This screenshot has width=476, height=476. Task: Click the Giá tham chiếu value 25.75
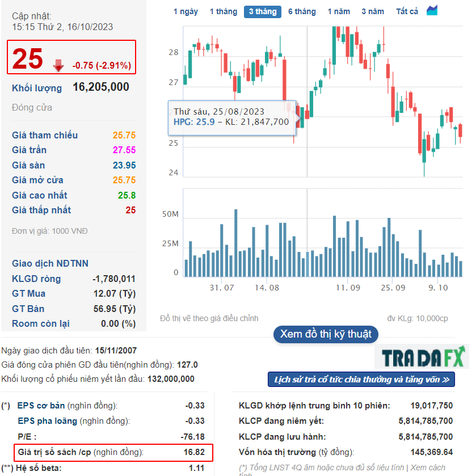[124, 136]
